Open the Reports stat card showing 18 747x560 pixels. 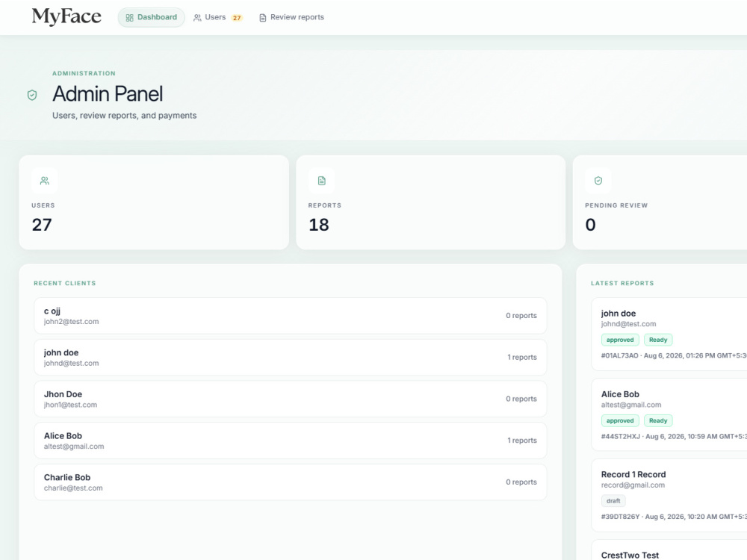[x=431, y=202]
